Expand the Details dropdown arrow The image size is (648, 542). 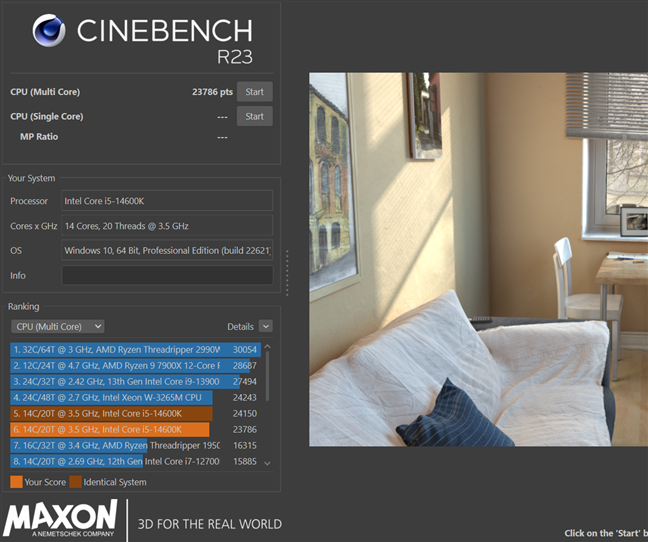pyautogui.click(x=266, y=326)
